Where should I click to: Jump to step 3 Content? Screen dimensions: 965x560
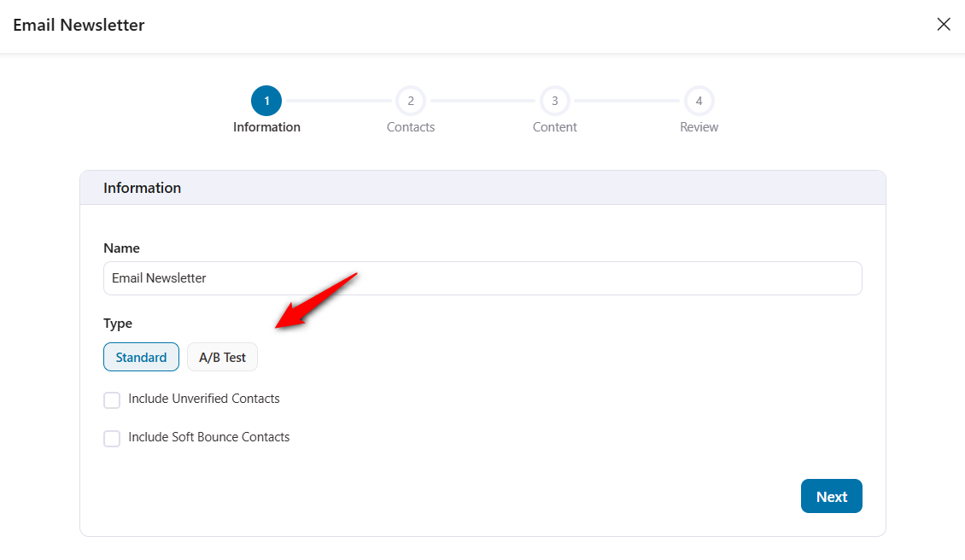(554, 100)
